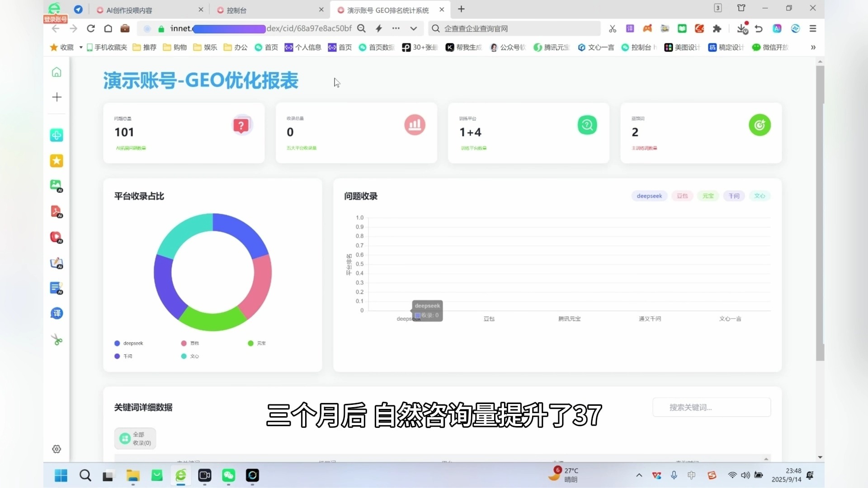Open the green AI image tool in sidebar
The height and width of the screenshot is (488, 868).
(x=57, y=186)
